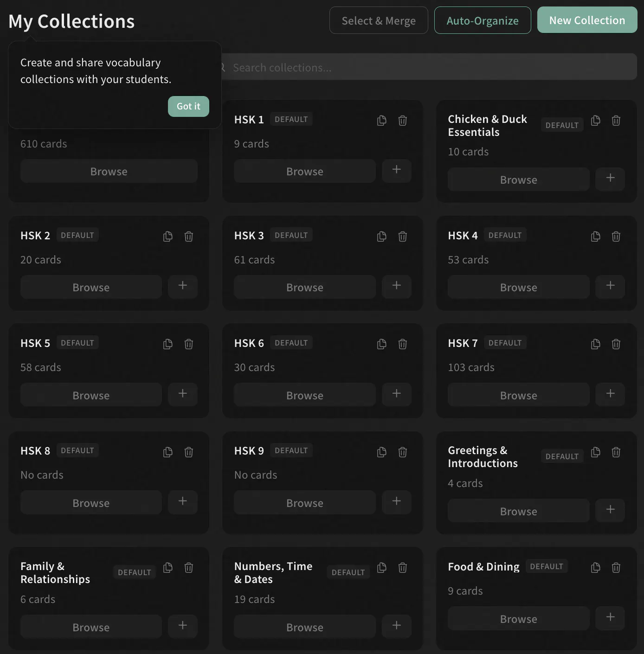Duplicate the HSK 6 collection
The width and height of the screenshot is (644, 654).
382,344
